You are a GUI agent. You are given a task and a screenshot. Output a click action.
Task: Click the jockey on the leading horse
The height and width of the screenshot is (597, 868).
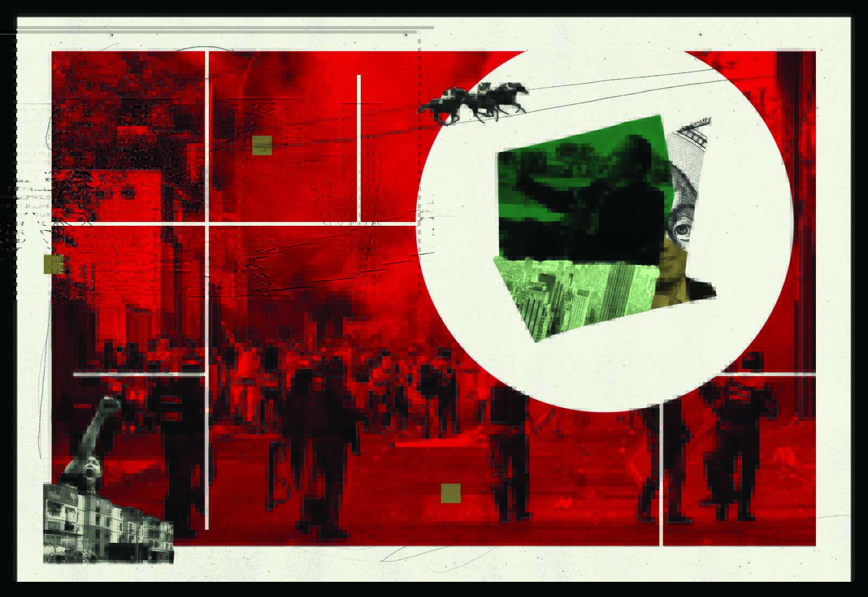click(510, 87)
